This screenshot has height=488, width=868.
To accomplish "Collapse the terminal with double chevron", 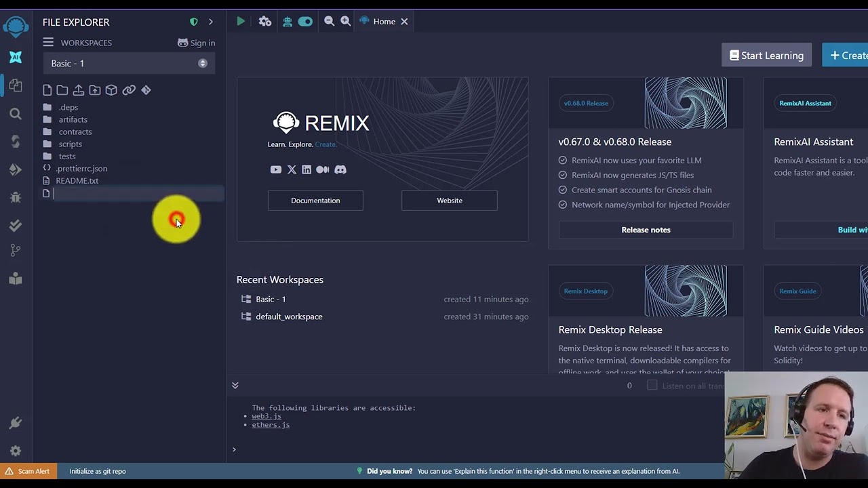I will click(x=235, y=386).
